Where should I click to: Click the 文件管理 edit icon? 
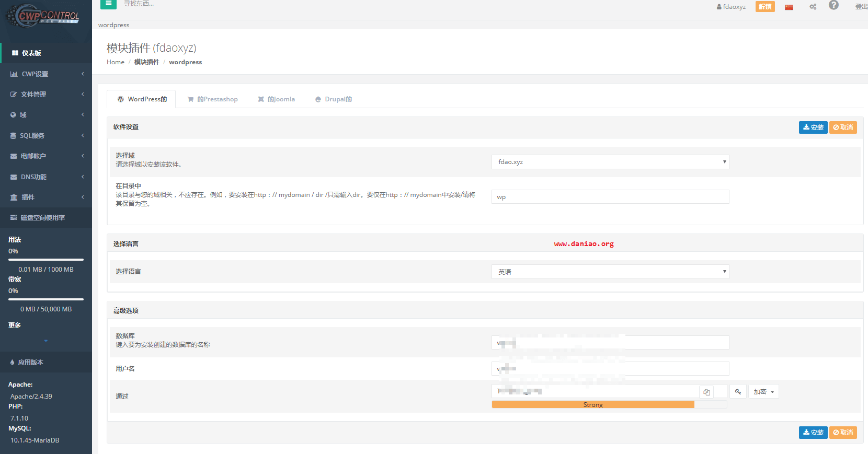click(14, 95)
